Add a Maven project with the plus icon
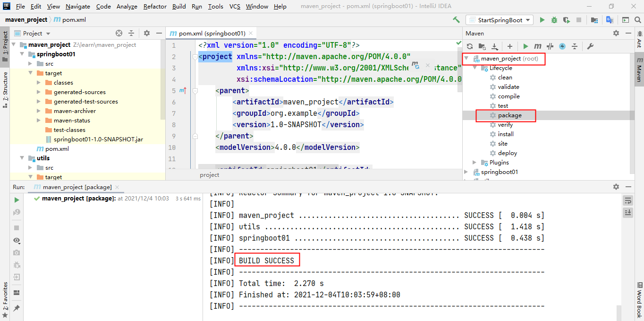The image size is (644, 321). tap(510, 46)
